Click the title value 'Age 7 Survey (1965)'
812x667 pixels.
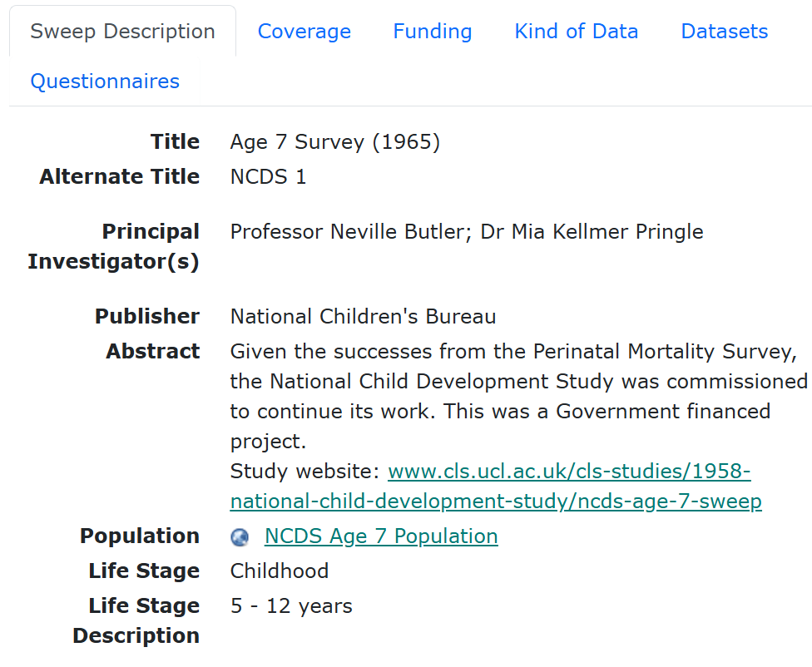334,142
